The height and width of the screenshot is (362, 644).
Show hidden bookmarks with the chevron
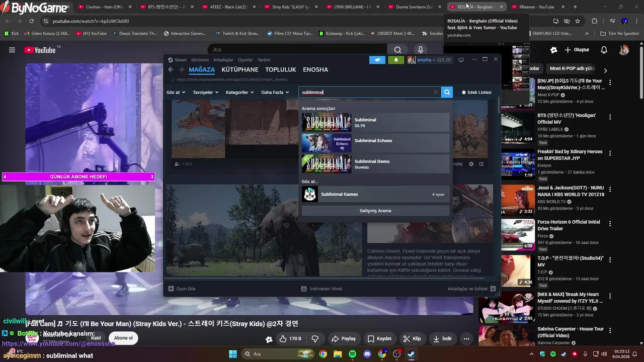tap(587, 34)
